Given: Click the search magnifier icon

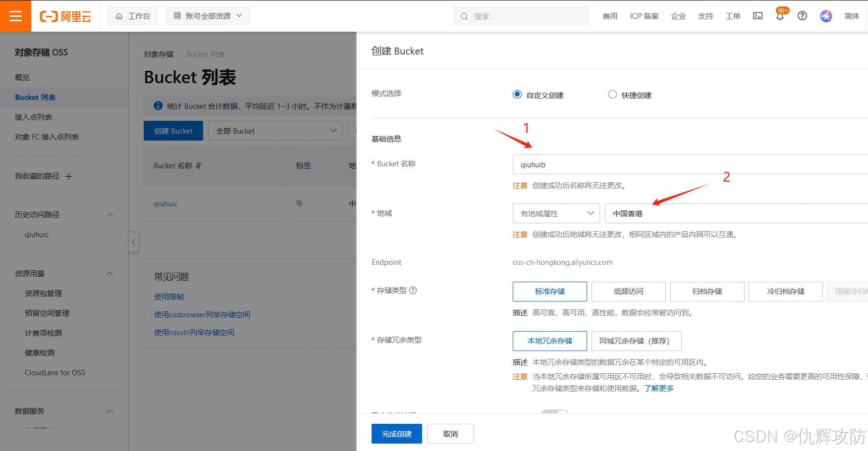Looking at the screenshot, I should point(464,16).
